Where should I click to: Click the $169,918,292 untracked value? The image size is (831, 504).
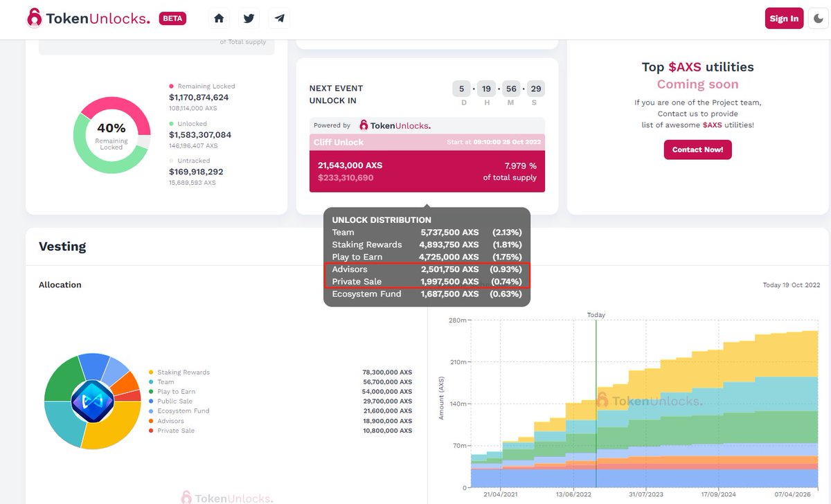(x=196, y=172)
